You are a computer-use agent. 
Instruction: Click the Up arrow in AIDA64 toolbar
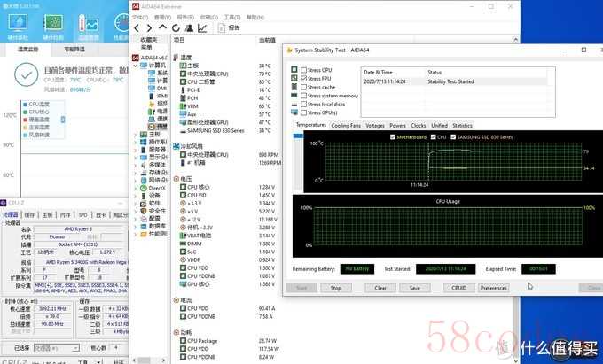coord(162,27)
